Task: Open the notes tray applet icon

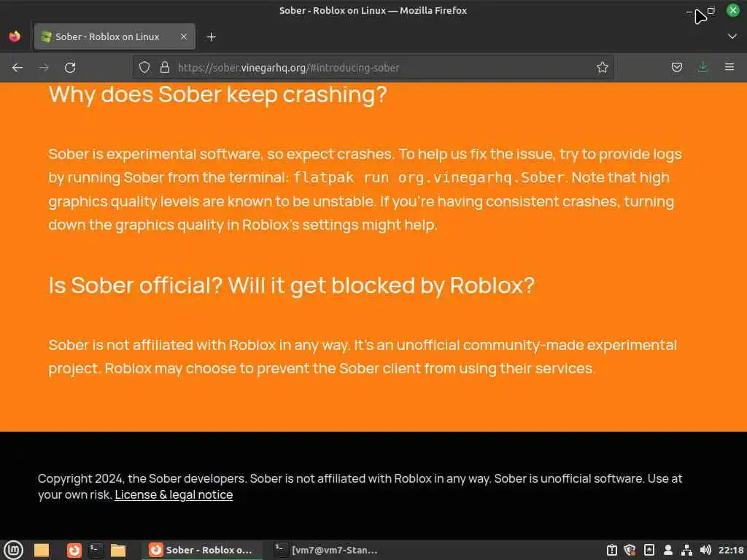Action: 649,550
